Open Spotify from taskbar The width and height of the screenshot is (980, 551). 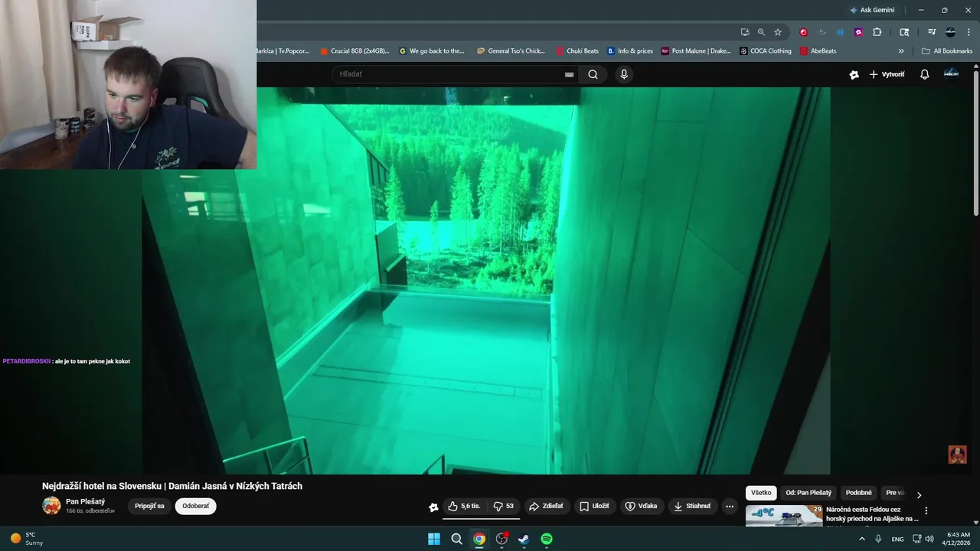pyautogui.click(x=547, y=539)
